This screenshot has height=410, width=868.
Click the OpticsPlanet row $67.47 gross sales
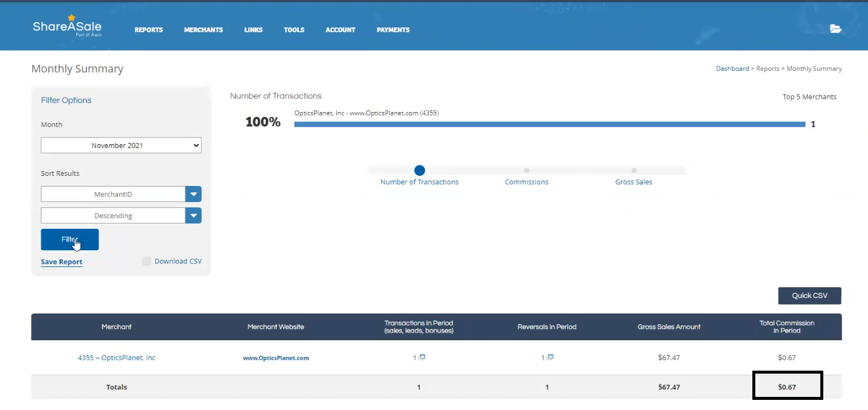pos(669,358)
